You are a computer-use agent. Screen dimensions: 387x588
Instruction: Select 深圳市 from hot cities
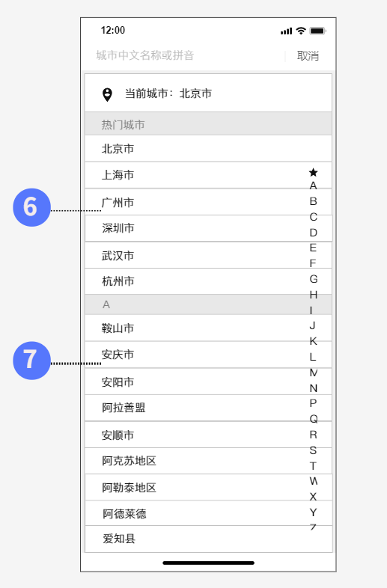[x=209, y=228]
